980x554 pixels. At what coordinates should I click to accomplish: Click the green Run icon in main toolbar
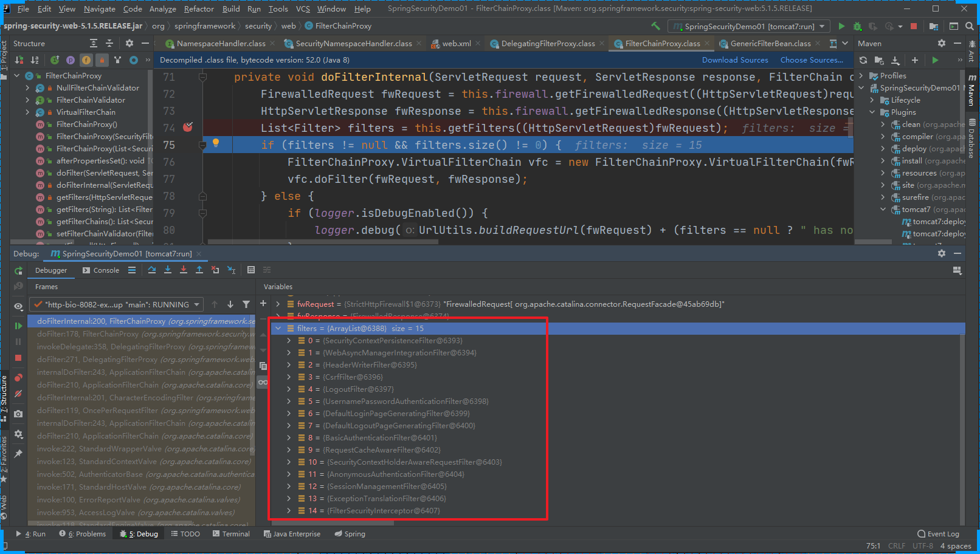tap(841, 26)
